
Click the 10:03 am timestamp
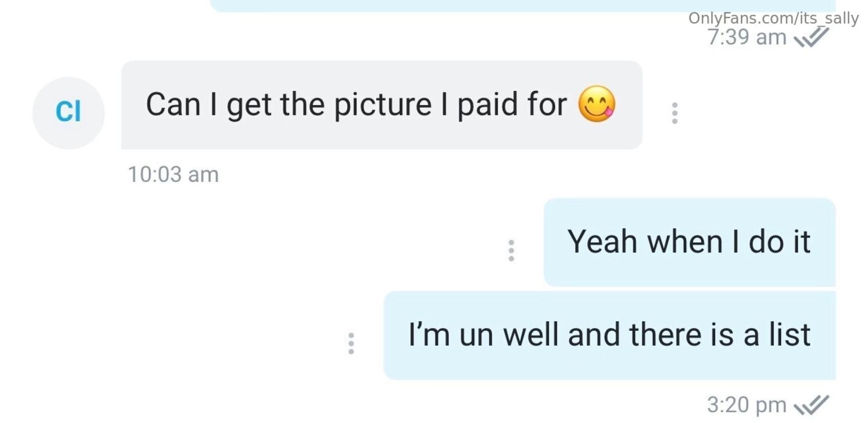[173, 175]
